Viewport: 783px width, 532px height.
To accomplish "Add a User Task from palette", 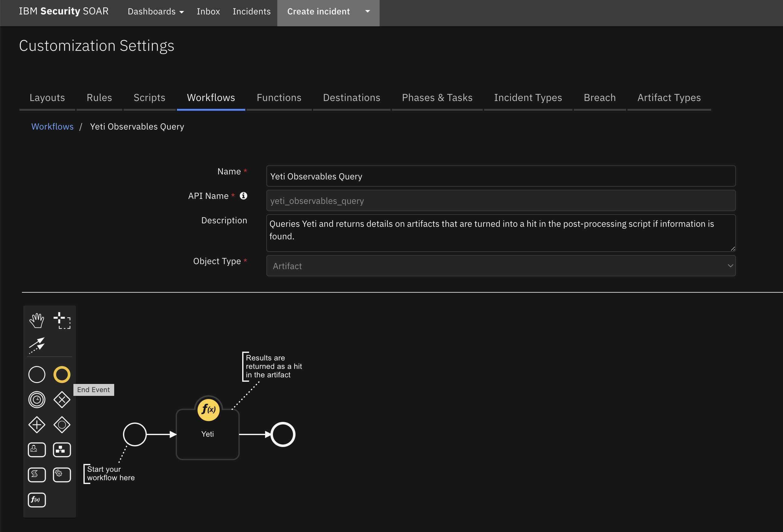I will (37, 450).
